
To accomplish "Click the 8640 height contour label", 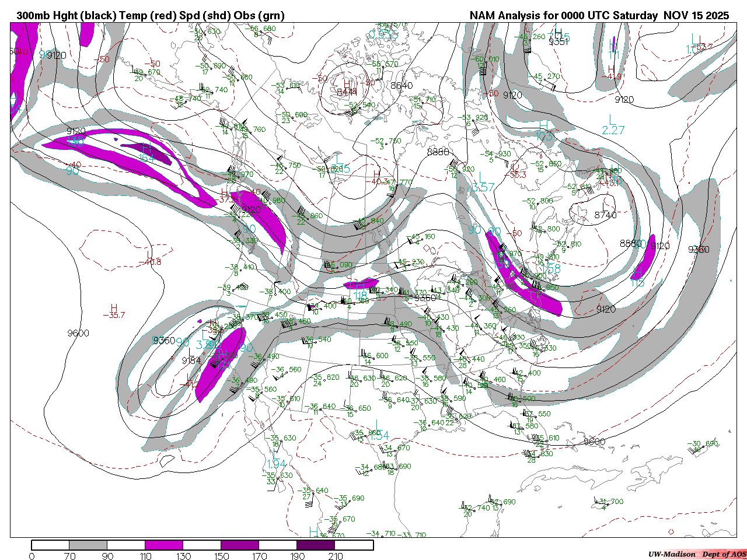I will click(x=402, y=85).
